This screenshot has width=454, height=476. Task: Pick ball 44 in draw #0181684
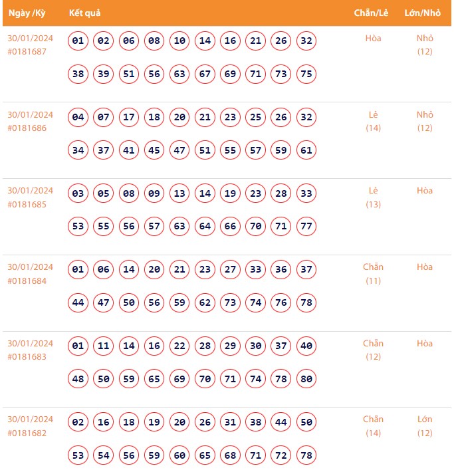point(78,303)
